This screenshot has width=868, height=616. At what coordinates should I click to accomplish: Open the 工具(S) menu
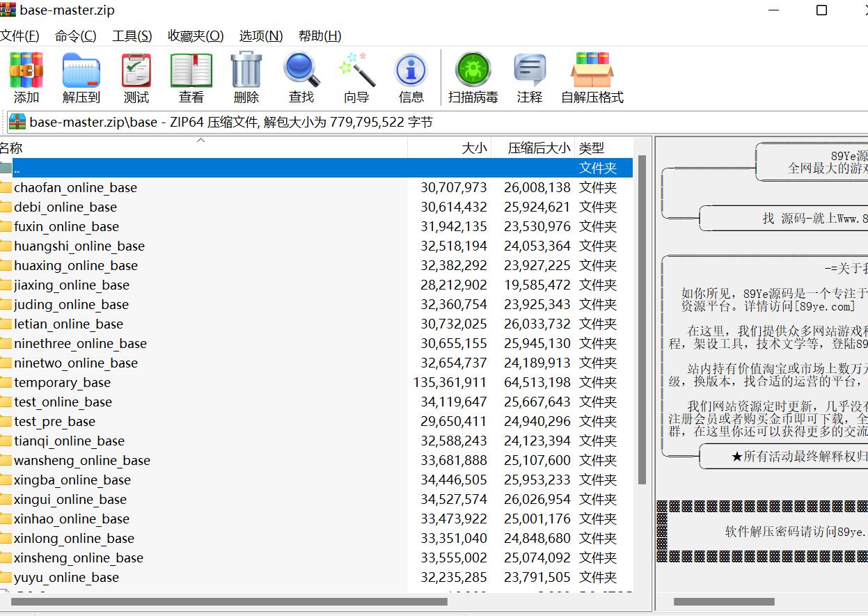click(x=132, y=35)
